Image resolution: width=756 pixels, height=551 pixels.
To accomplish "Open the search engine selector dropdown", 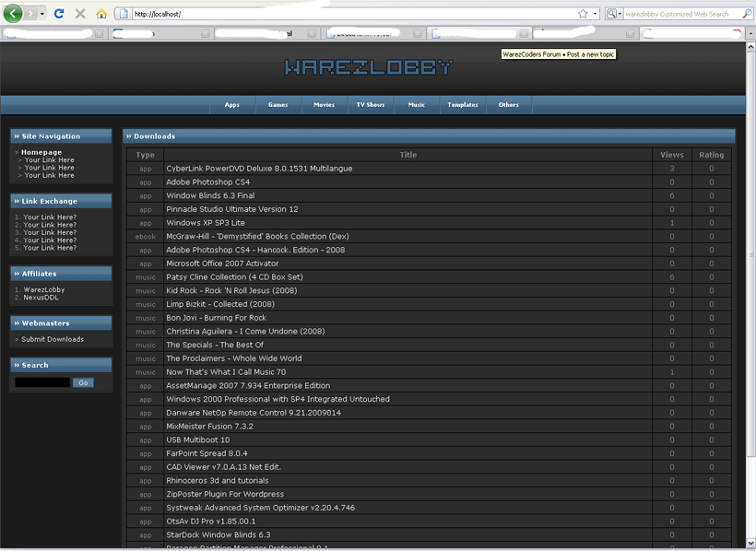I will 619,14.
